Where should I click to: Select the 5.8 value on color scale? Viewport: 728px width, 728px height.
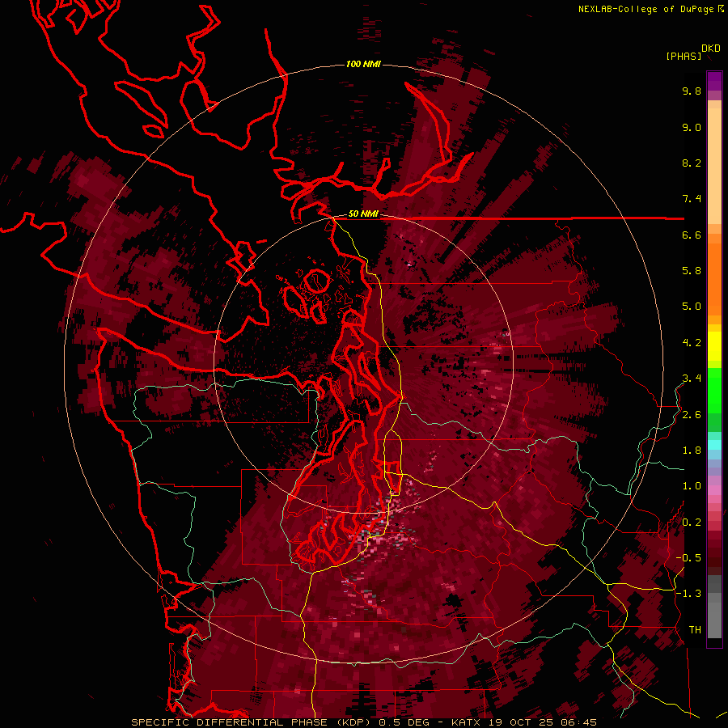(692, 271)
